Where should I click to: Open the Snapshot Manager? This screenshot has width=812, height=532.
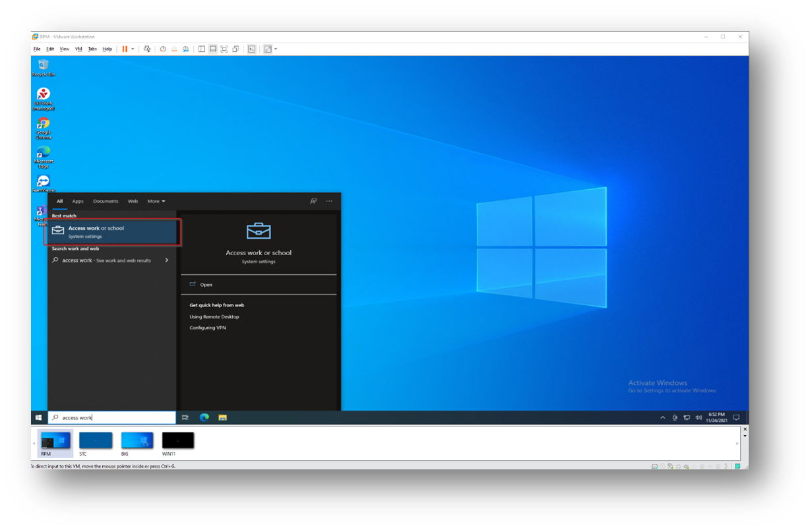coord(186,48)
